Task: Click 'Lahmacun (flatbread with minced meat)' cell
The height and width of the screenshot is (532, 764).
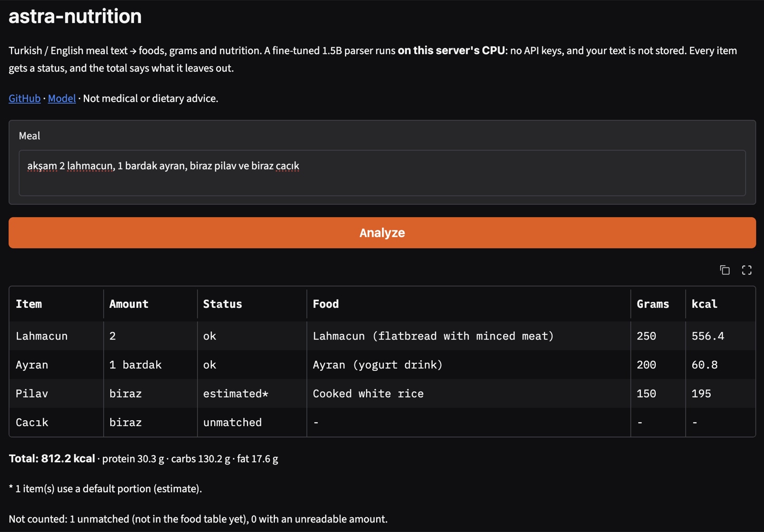Action: tap(469, 336)
